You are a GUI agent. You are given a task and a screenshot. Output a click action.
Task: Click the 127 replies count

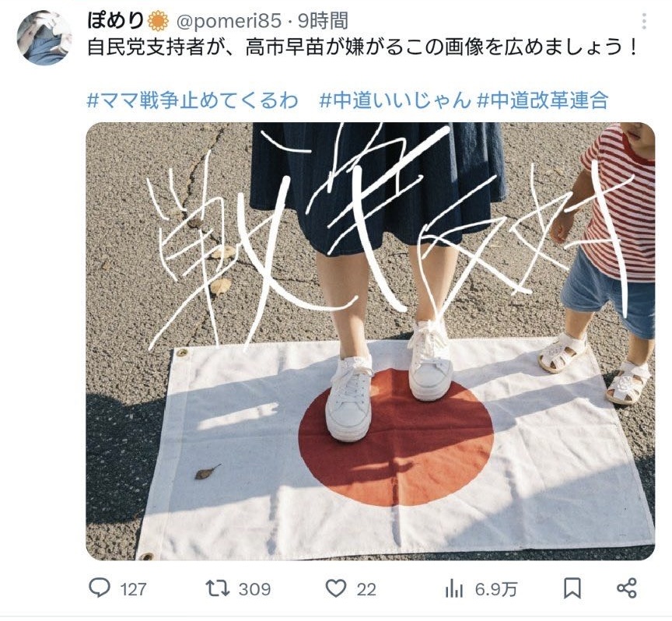click(133, 589)
